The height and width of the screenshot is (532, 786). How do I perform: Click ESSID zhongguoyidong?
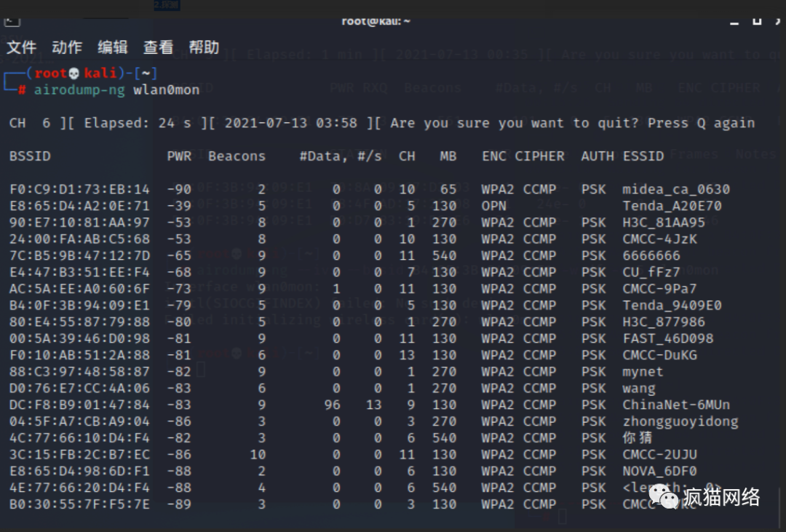pyautogui.click(x=680, y=421)
